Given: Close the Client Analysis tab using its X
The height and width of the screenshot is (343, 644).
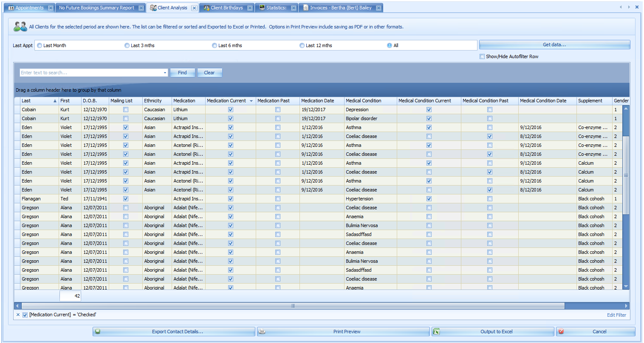Looking at the screenshot, I should [x=194, y=8].
